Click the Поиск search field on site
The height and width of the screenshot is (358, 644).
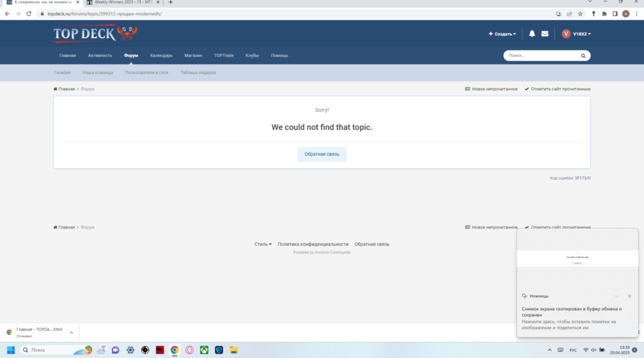pos(541,56)
